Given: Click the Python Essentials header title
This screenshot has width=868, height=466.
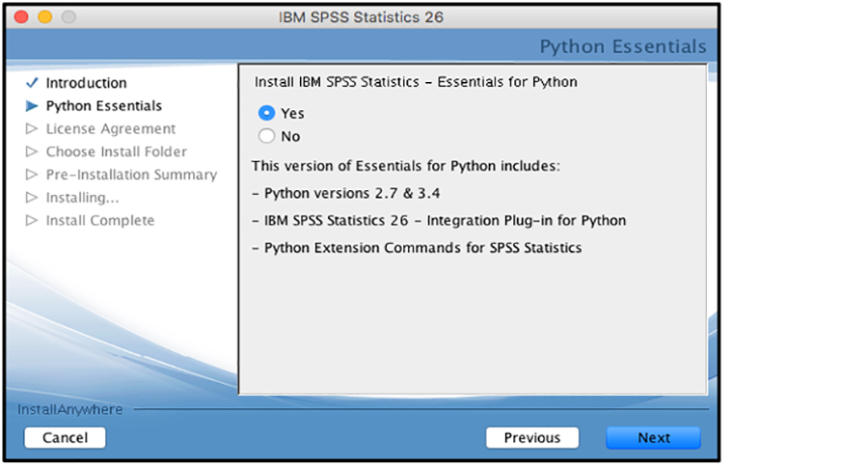Looking at the screenshot, I should coord(623,46).
